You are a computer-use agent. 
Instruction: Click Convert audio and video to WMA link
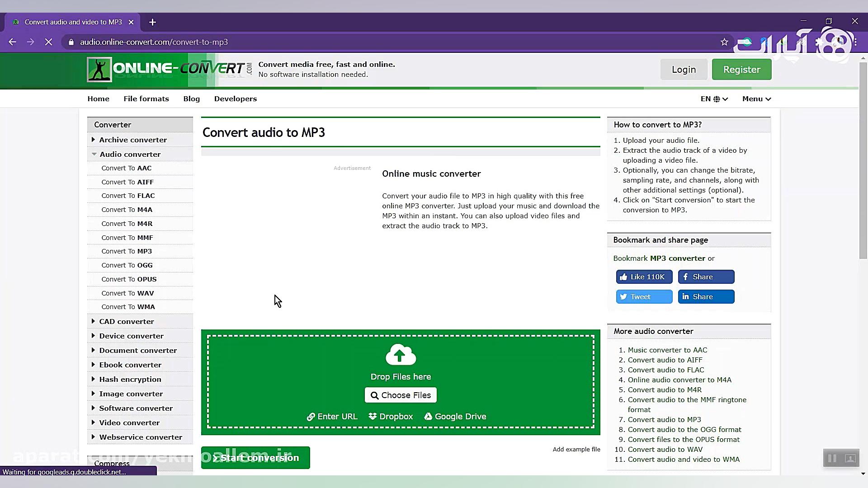pos(684,460)
